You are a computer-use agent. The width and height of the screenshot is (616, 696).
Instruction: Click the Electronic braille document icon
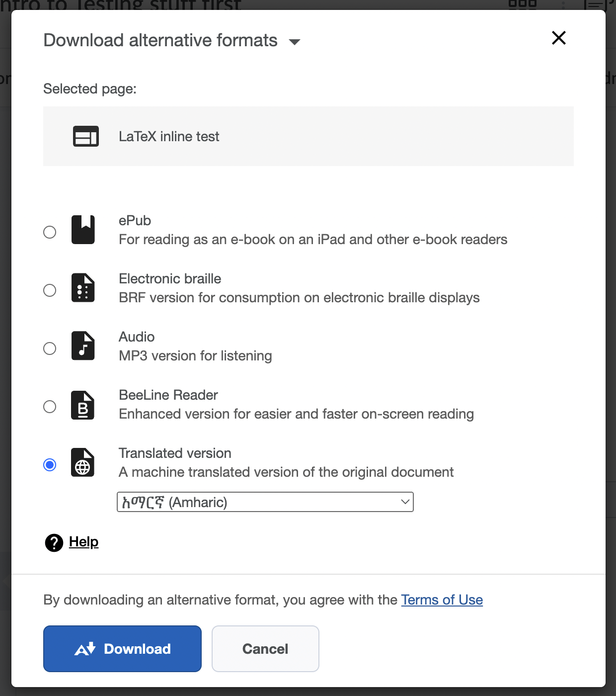pyautogui.click(x=82, y=287)
